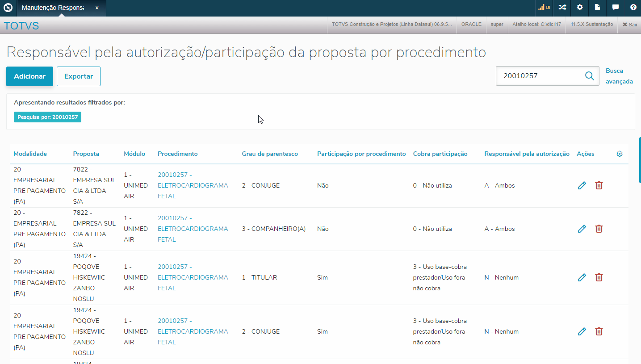641x364 pixels.
Task: Click the Exportar button
Action: [79, 76]
